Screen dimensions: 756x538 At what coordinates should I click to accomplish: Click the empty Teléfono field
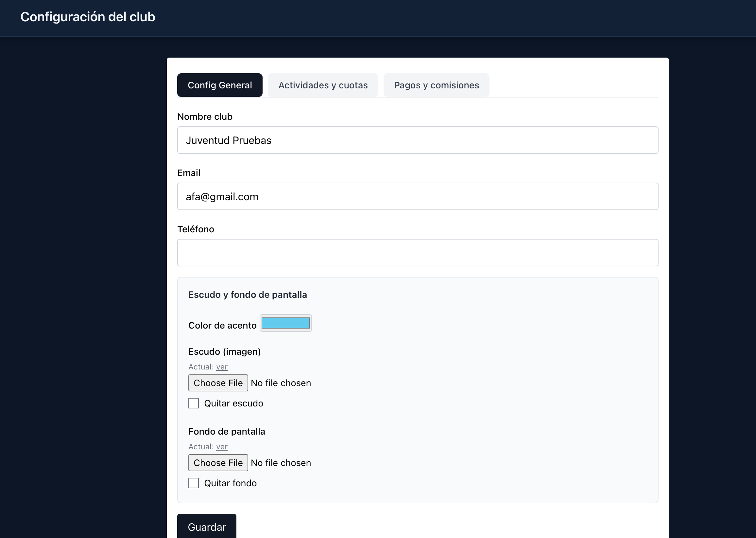(x=418, y=253)
